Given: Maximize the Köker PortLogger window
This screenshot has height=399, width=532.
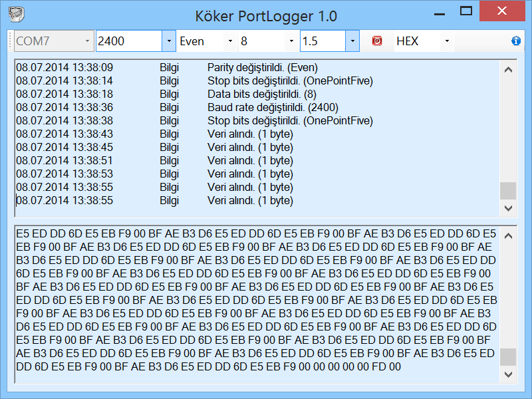Looking at the screenshot, I should tap(465, 11).
